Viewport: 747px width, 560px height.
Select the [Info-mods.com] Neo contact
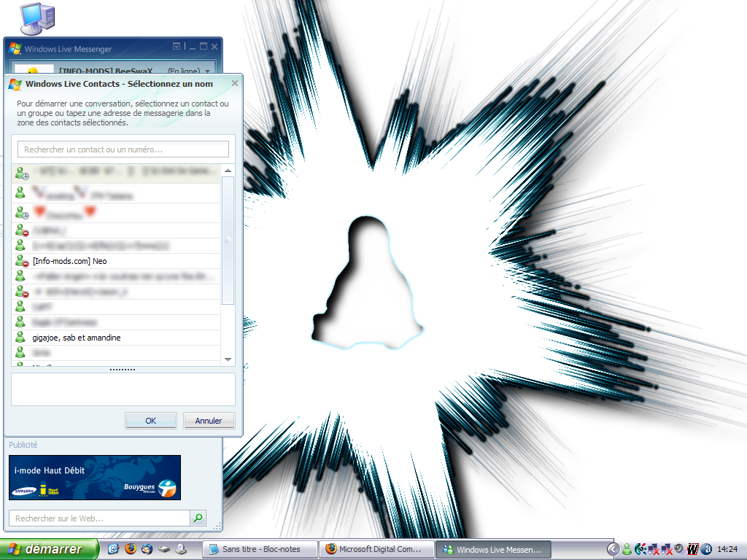pyautogui.click(x=116, y=261)
